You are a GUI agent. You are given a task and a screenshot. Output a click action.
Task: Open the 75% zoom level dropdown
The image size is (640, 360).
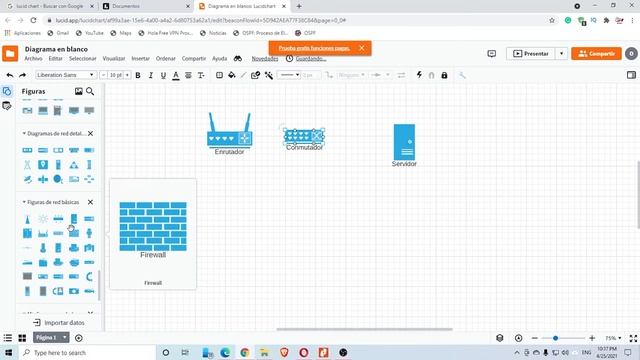pos(613,338)
